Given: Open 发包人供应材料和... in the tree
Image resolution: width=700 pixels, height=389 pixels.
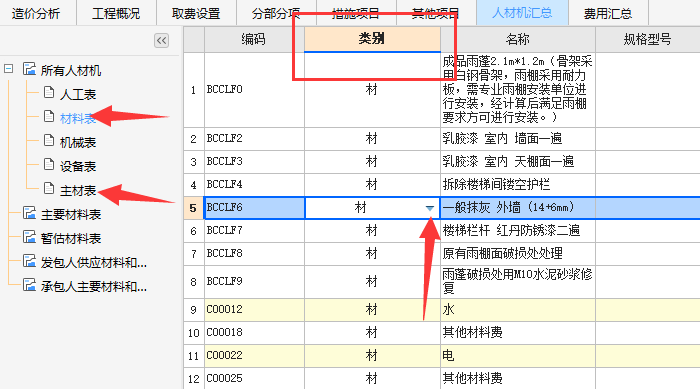Looking at the screenshot, I should [94, 263].
